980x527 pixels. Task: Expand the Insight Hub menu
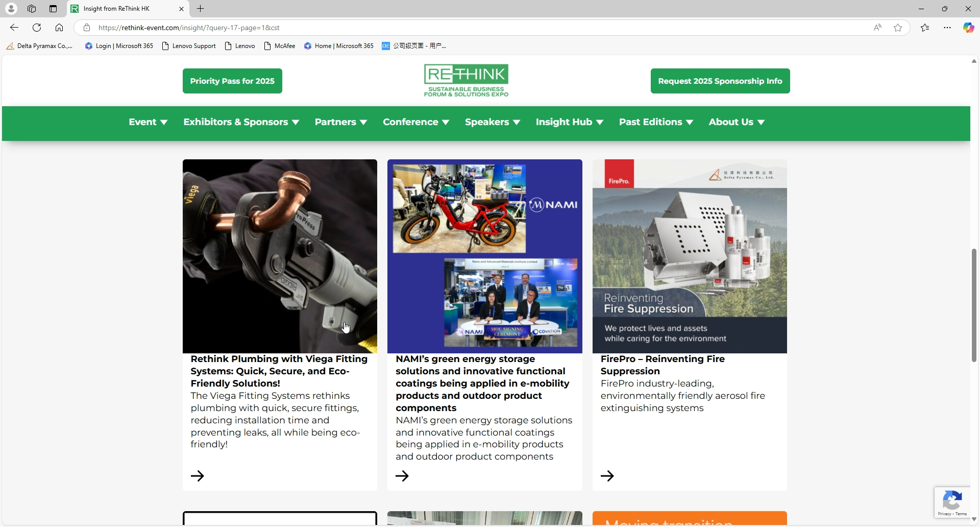click(x=570, y=122)
